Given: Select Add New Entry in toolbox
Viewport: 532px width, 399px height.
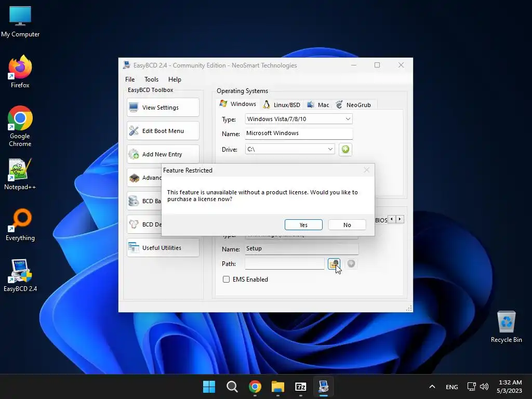Looking at the screenshot, I should coord(163,154).
